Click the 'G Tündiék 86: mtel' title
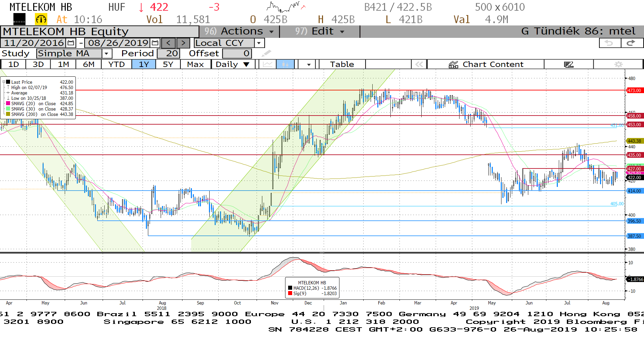The height and width of the screenshot is (348, 644). tap(578, 31)
